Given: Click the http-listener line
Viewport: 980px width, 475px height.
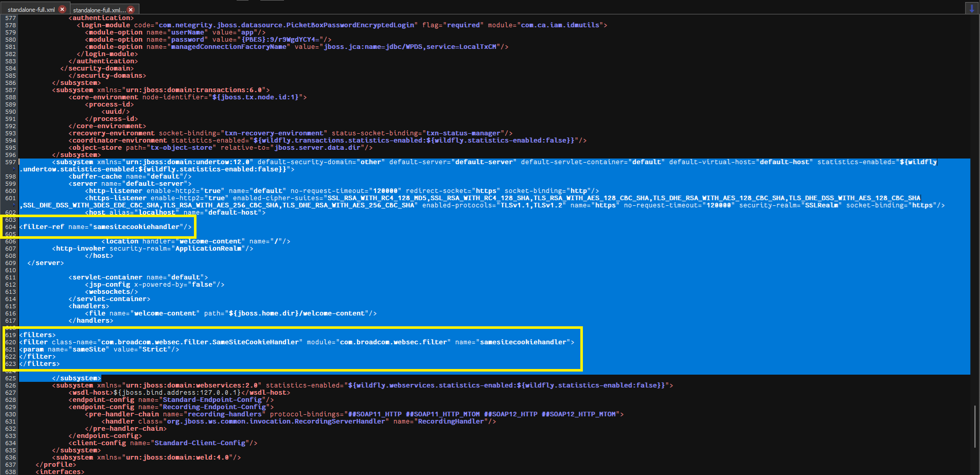Looking at the screenshot, I should pyautogui.click(x=342, y=191).
